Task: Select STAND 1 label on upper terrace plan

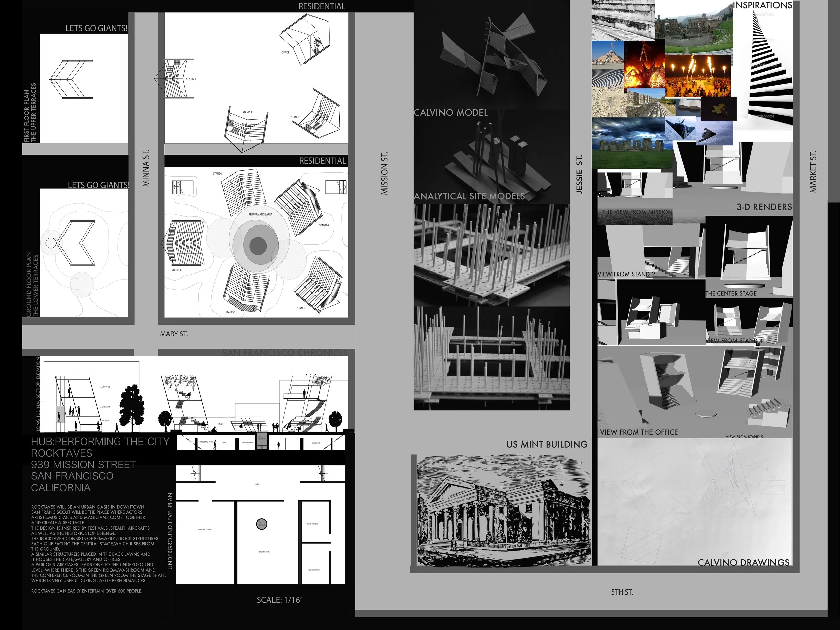Action: [x=191, y=79]
